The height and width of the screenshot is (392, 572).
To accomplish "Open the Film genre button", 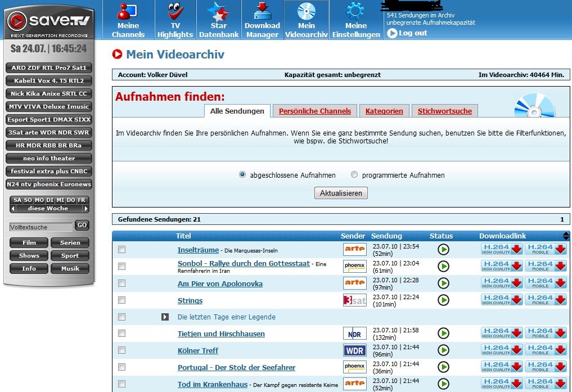I will tap(29, 243).
